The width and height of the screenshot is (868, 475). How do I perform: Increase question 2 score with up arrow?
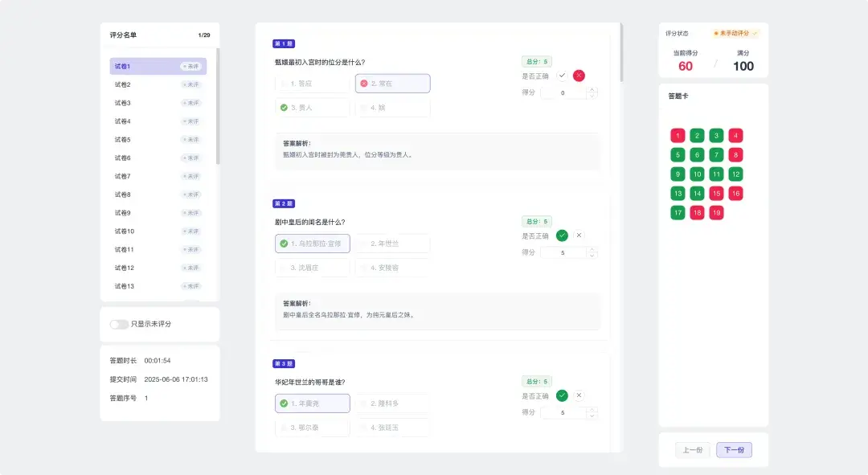pos(592,250)
